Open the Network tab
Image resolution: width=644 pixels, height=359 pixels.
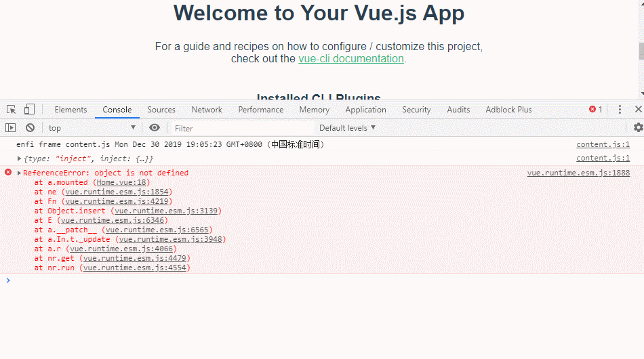[207, 110]
